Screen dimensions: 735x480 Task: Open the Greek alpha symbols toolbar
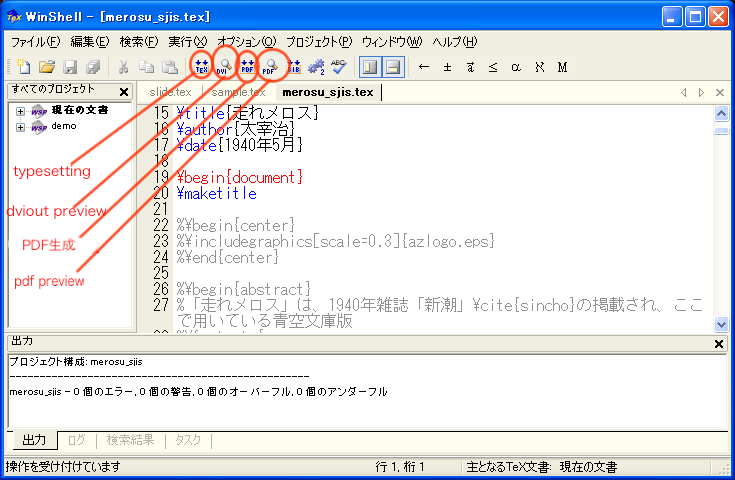[x=516, y=67]
